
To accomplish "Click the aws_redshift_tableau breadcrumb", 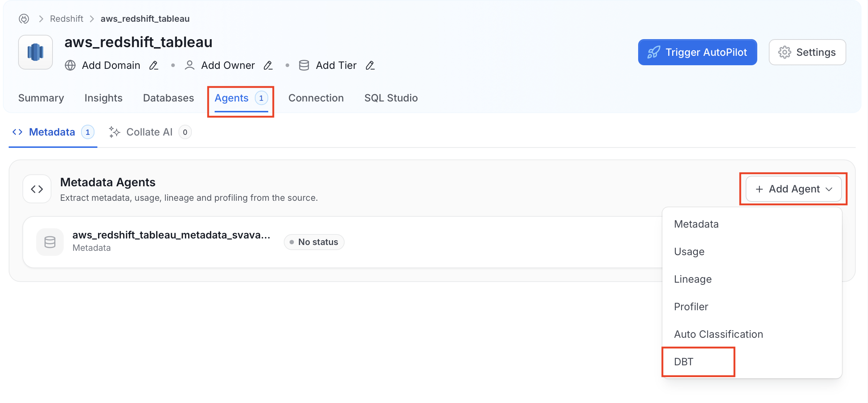I will coord(145,19).
